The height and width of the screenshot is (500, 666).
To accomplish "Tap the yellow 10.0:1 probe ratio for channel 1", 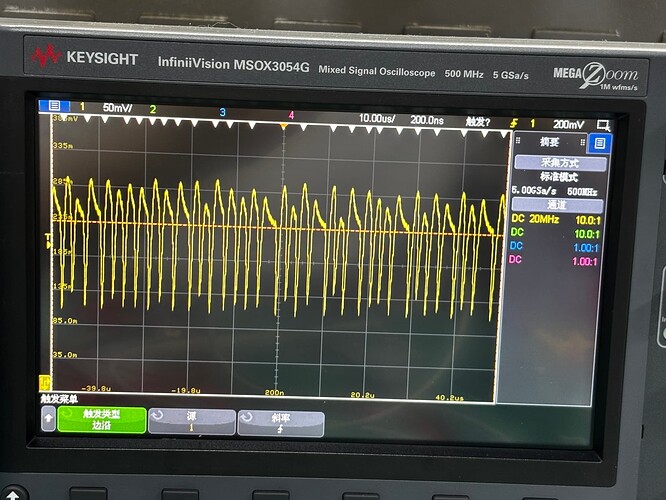I will [x=588, y=220].
